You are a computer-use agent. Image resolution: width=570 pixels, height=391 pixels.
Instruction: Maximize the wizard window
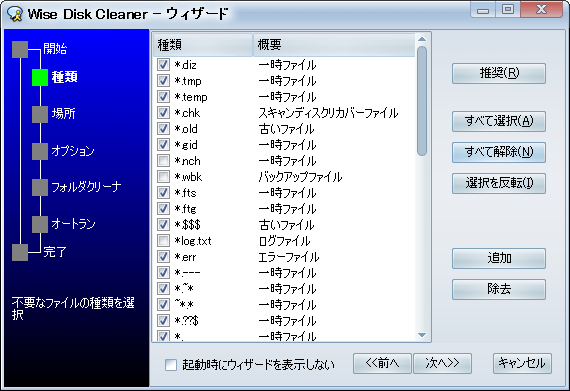[508, 10]
